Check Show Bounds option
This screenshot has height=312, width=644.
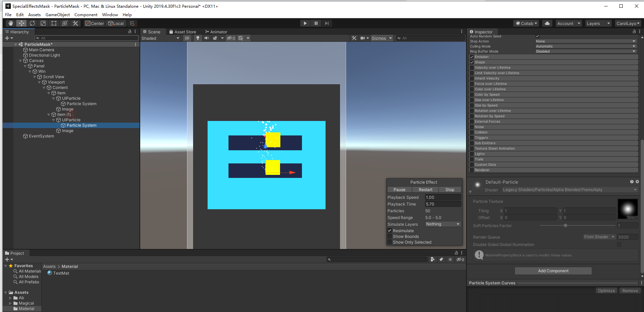pyautogui.click(x=390, y=236)
